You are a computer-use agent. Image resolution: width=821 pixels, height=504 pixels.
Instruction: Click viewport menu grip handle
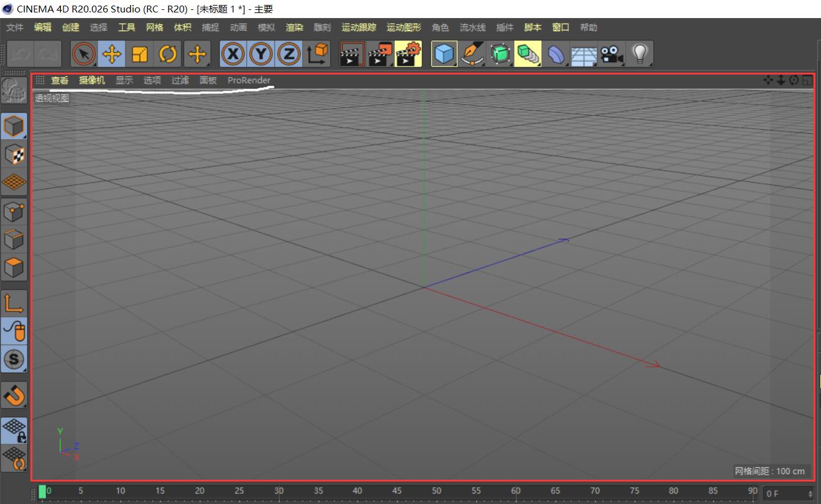coord(40,80)
